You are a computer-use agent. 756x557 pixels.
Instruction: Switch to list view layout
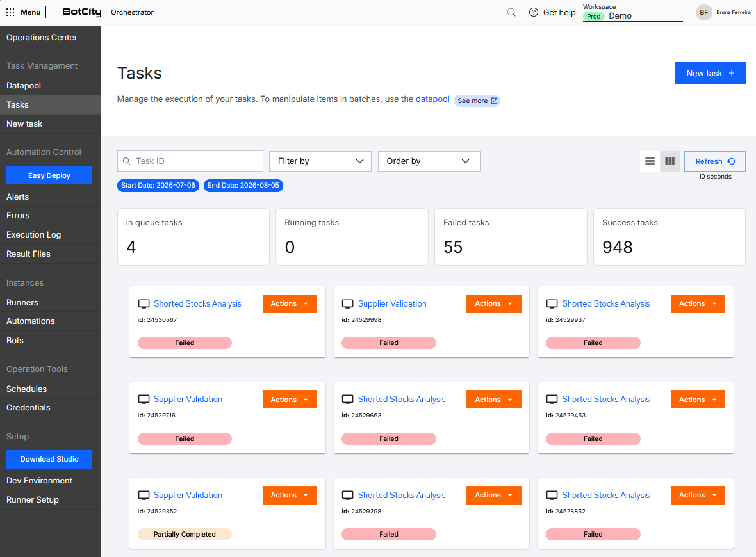click(650, 161)
